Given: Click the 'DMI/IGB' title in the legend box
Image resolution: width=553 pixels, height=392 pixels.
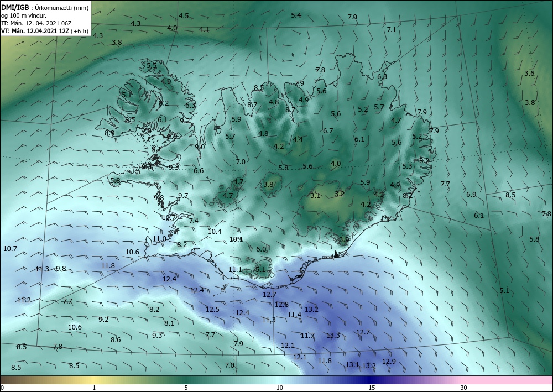Looking at the screenshot, I should click(15, 8).
